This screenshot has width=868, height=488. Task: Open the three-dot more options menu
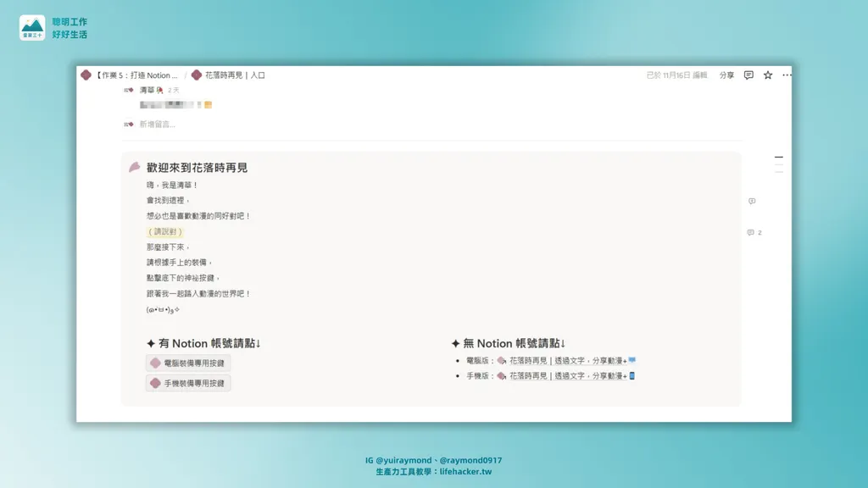(787, 75)
